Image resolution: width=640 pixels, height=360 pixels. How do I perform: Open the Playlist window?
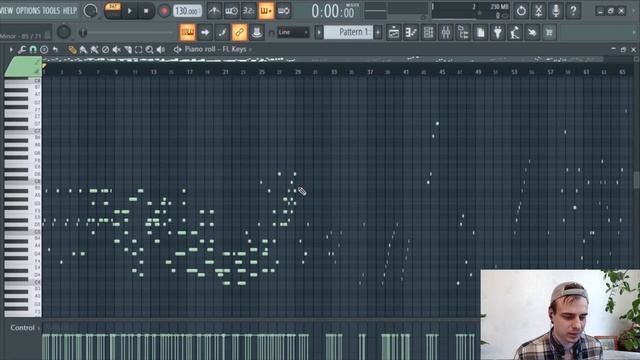(394, 32)
